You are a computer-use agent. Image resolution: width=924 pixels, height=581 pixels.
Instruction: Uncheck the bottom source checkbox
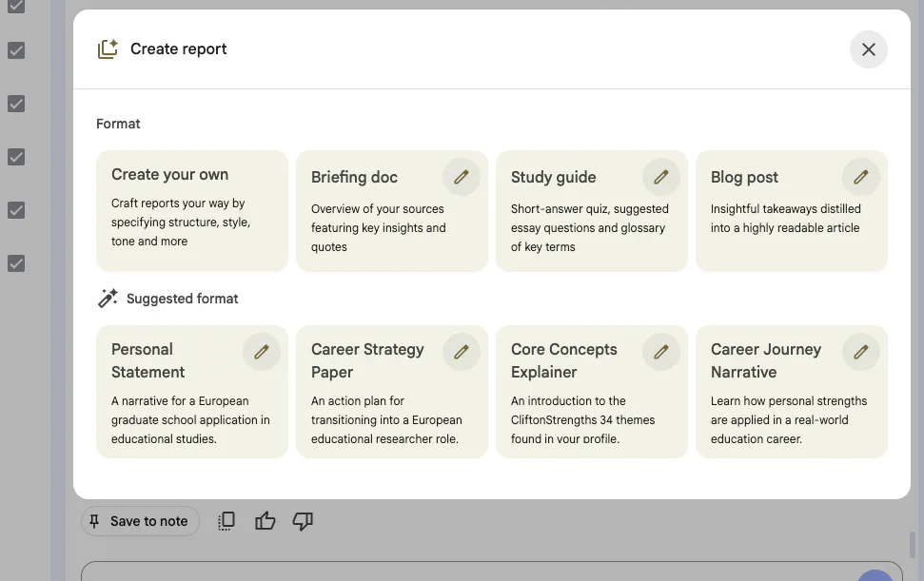15,263
